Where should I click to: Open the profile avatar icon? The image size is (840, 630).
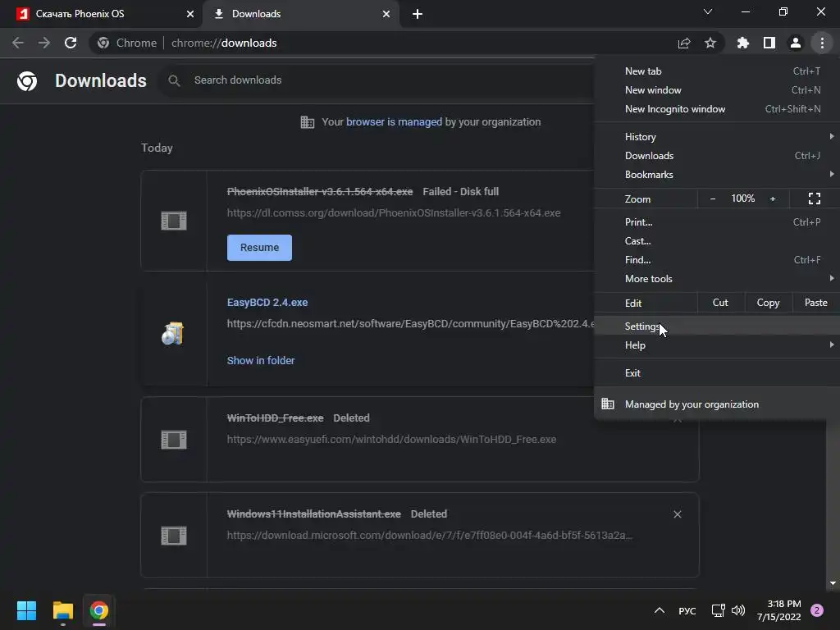pos(796,43)
